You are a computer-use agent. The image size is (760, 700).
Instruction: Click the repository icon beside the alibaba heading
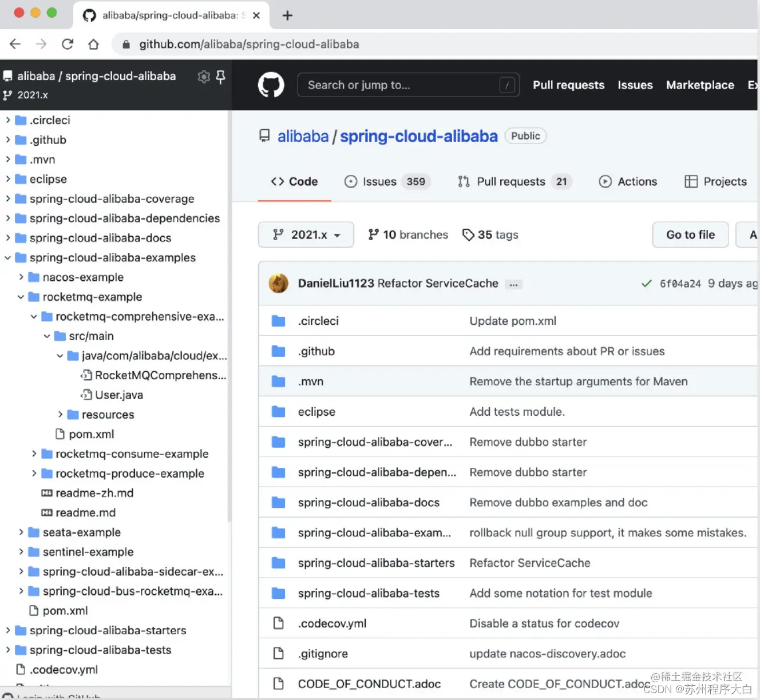click(264, 136)
